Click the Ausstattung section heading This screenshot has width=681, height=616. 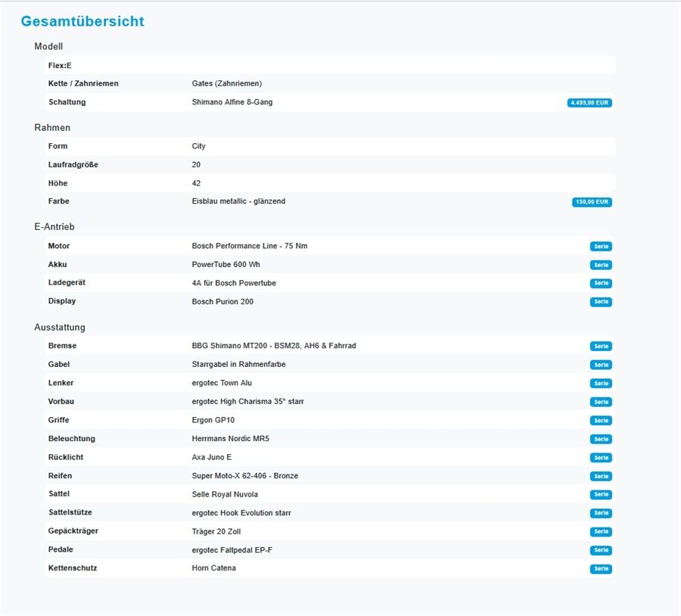click(x=60, y=328)
